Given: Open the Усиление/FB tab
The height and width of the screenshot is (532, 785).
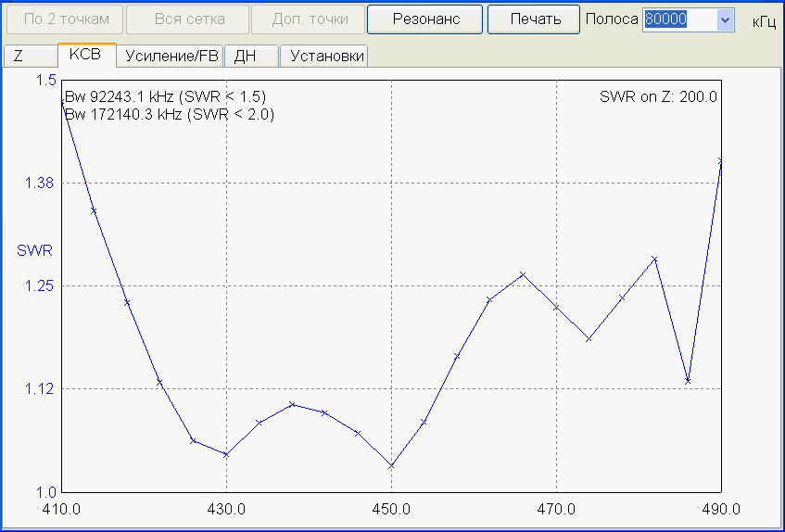Looking at the screenshot, I should click(171, 57).
